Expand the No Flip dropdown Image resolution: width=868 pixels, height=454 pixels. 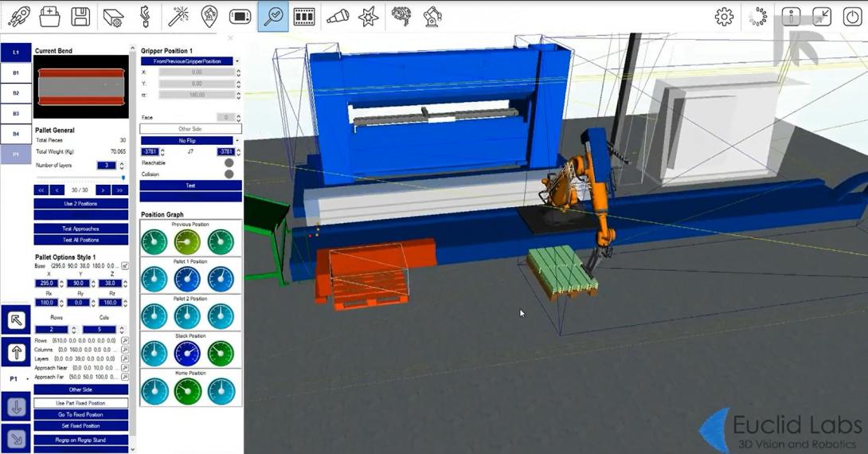190,140
